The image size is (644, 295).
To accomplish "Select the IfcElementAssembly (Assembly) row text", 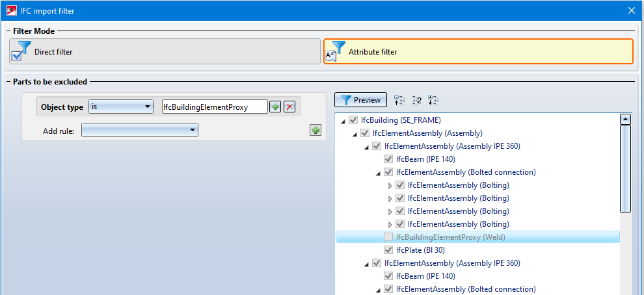I will [x=427, y=133].
